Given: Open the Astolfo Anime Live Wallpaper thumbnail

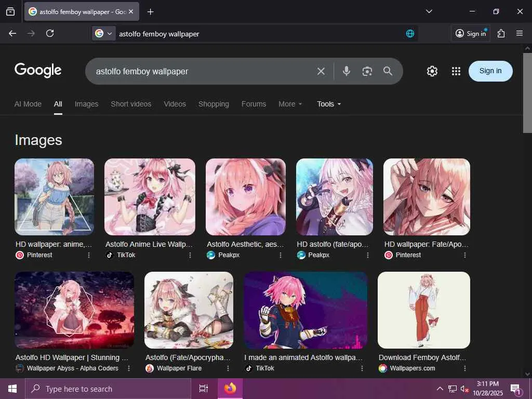Looking at the screenshot, I should (x=150, y=197).
